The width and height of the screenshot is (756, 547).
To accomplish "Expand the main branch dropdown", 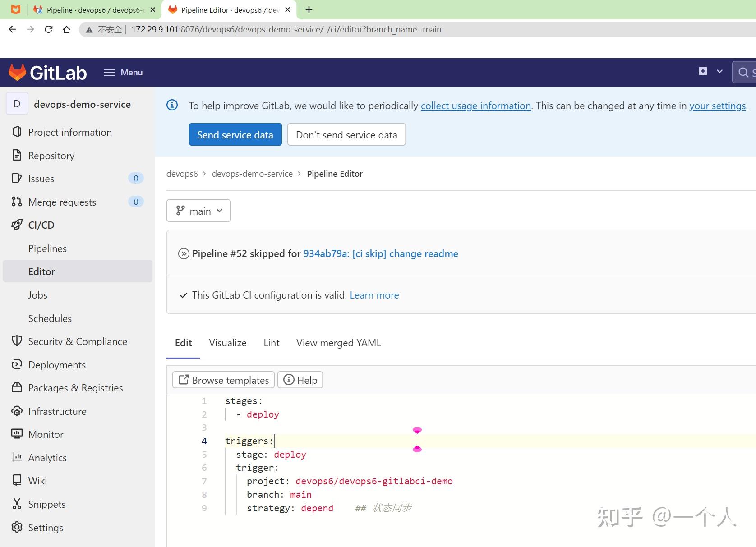I will (x=198, y=211).
